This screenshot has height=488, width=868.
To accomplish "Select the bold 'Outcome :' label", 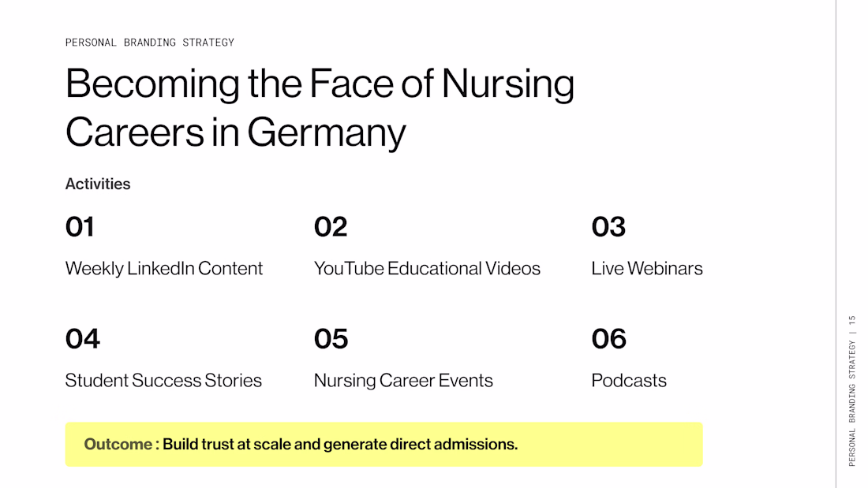I will click(122, 445).
